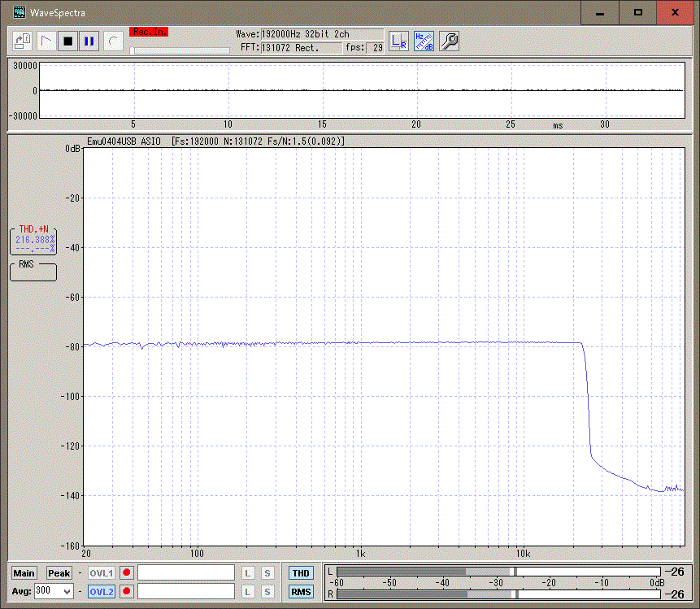This screenshot has width=700, height=609.
Task: Click the L load button in OVL1 row
Action: [x=248, y=573]
